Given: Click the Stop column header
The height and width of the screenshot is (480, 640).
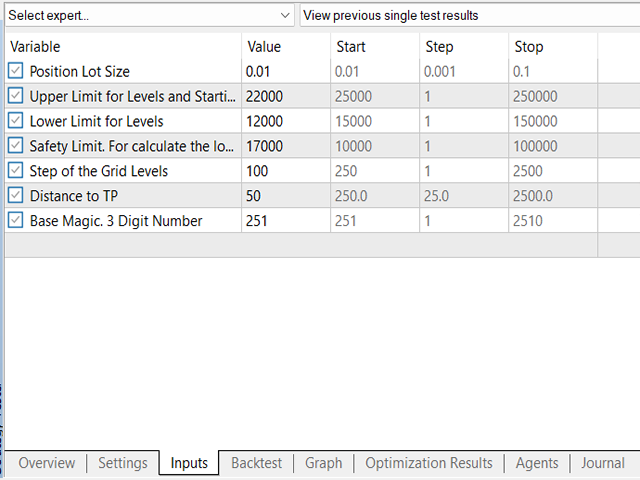Looking at the screenshot, I should click(x=553, y=47).
